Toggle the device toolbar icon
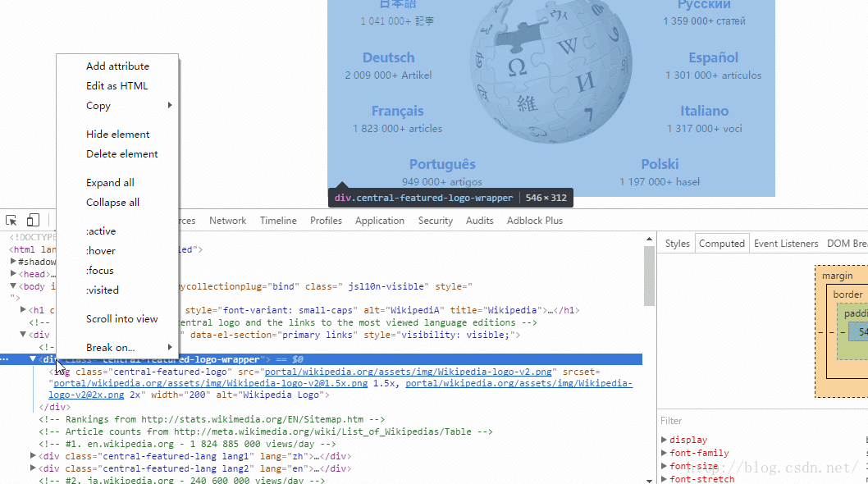 point(33,221)
